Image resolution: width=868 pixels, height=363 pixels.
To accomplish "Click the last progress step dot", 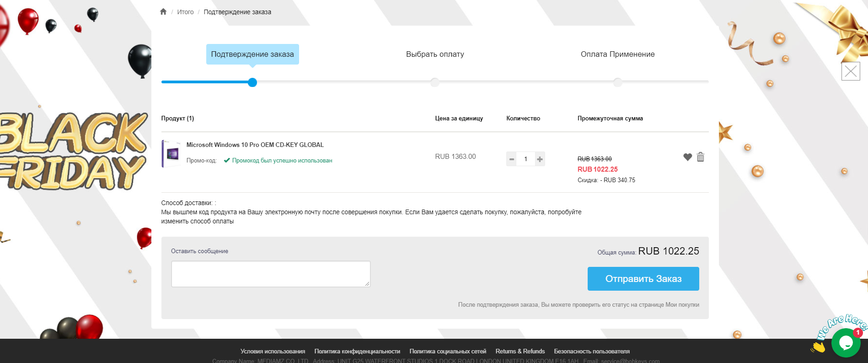I will 618,82.
